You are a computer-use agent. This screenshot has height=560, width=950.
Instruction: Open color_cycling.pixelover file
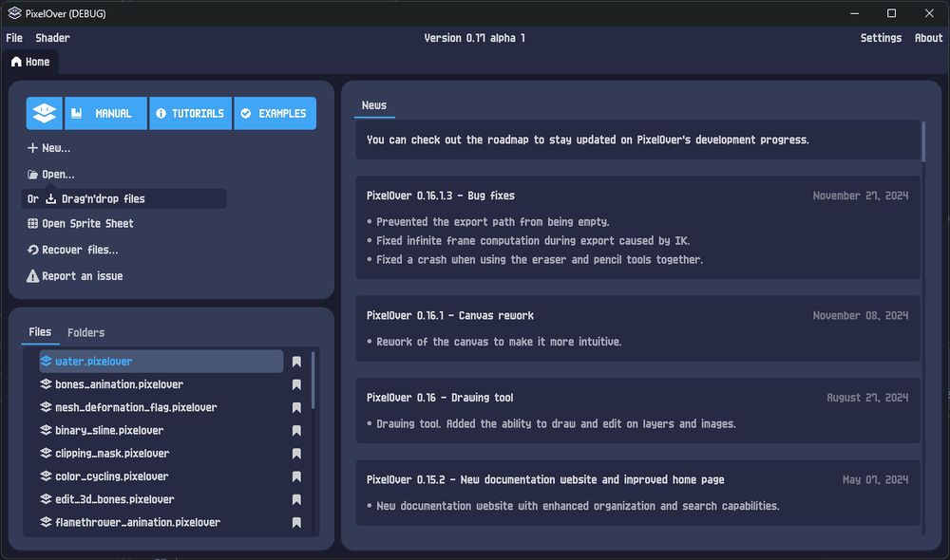[161, 476]
